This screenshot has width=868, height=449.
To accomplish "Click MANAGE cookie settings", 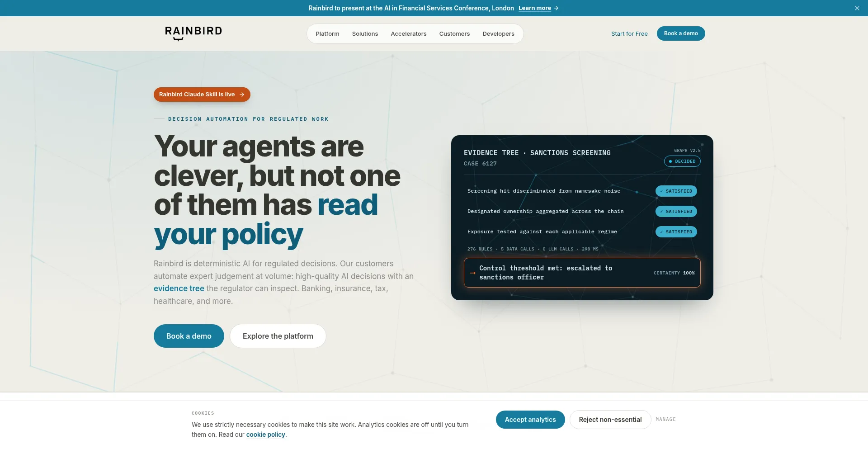I will point(666,420).
